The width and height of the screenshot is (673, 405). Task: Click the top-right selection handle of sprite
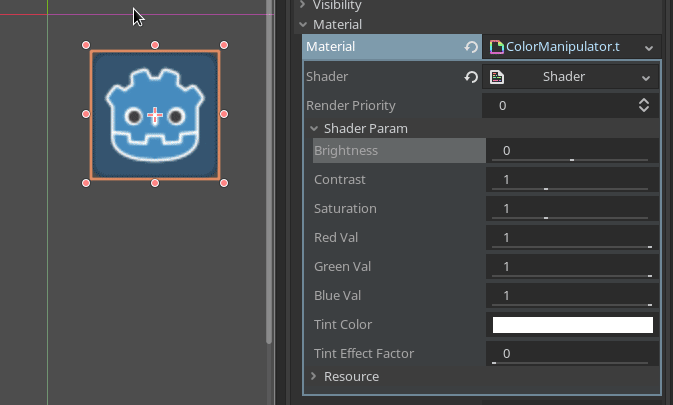(224, 45)
